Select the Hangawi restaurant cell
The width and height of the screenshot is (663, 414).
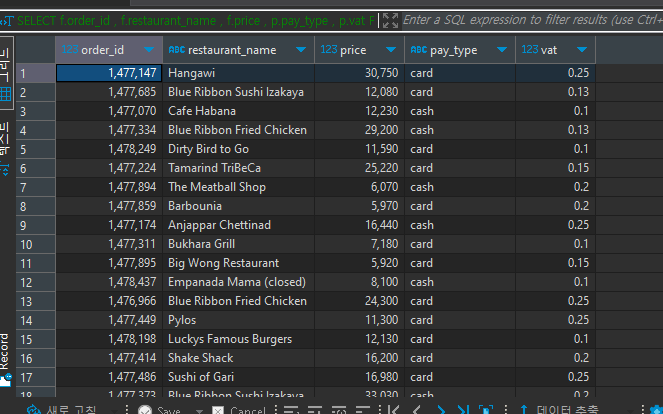point(238,73)
